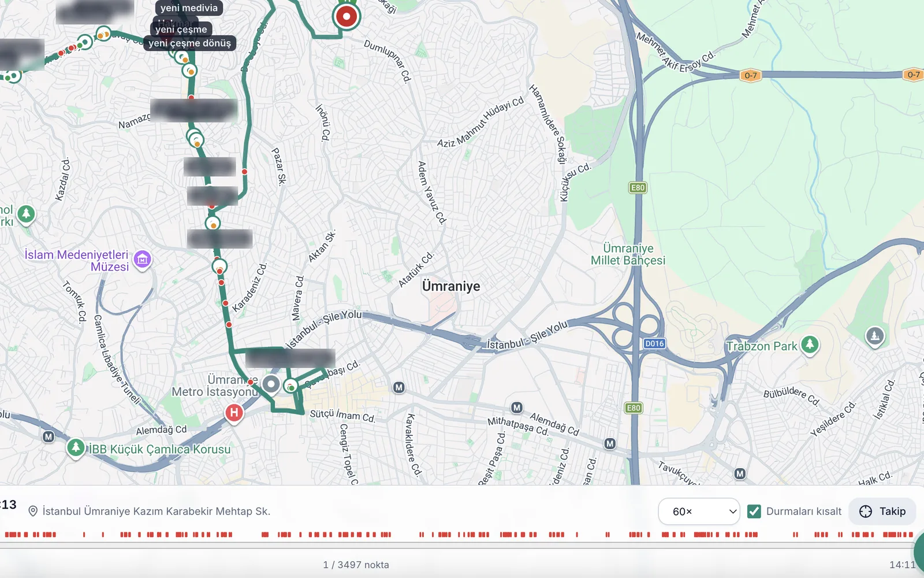Click the 1 / 3497 nokta counter
Viewport: 924px width, 578px height.
coord(356,565)
